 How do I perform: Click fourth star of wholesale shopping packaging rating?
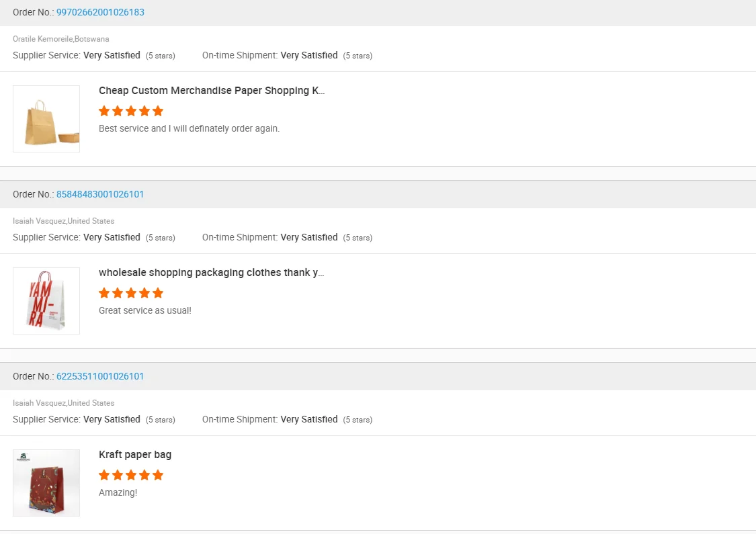[144, 293]
